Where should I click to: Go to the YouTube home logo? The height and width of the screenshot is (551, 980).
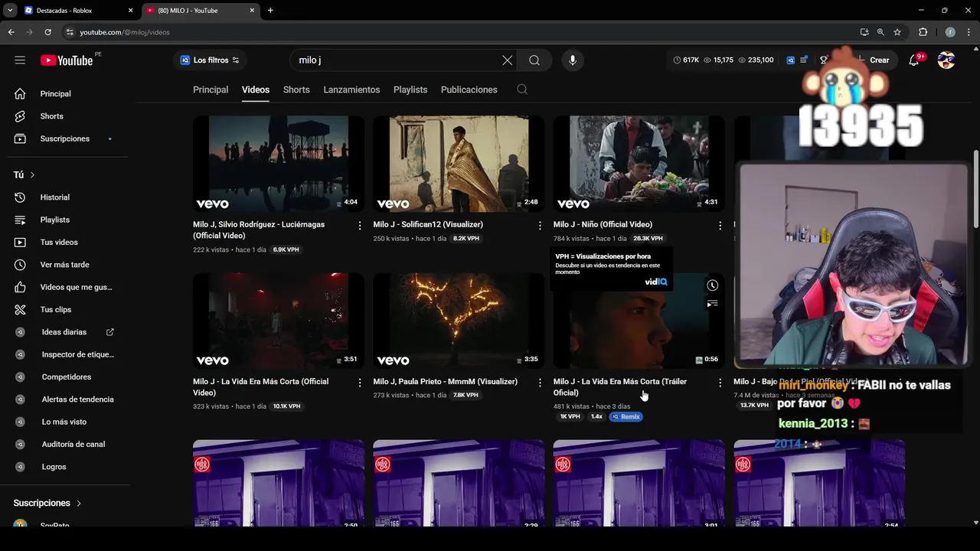click(67, 60)
